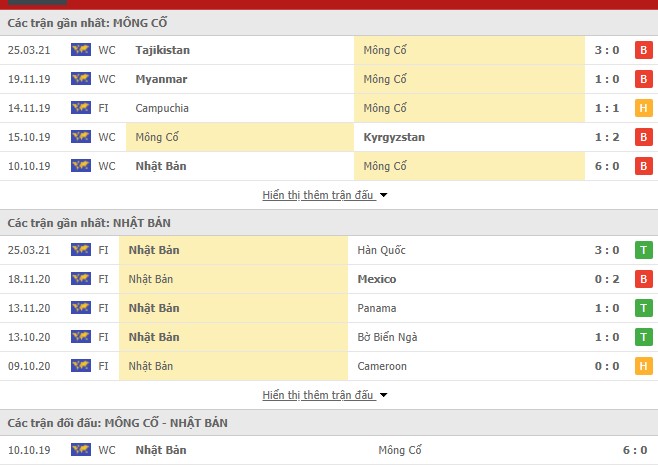Expand more matches under the Mông Cổ section
The image size is (658, 466).
coord(325,195)
